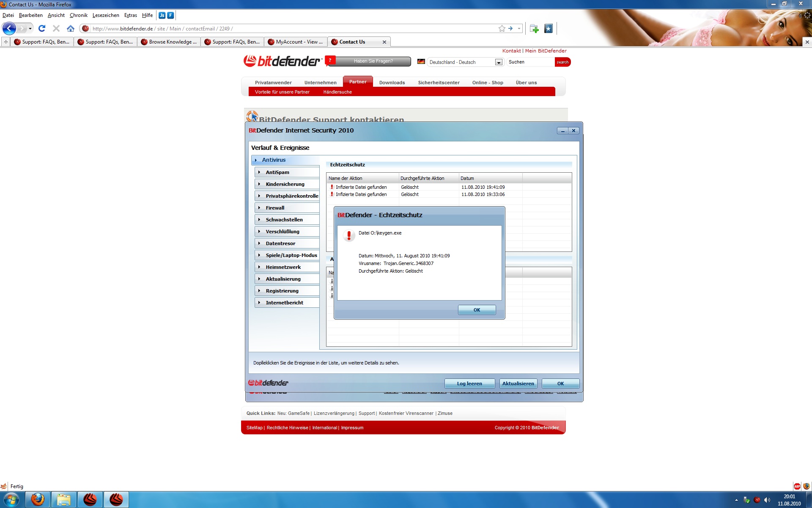Open the Bearbeiten menu

(x=30, y=15)
